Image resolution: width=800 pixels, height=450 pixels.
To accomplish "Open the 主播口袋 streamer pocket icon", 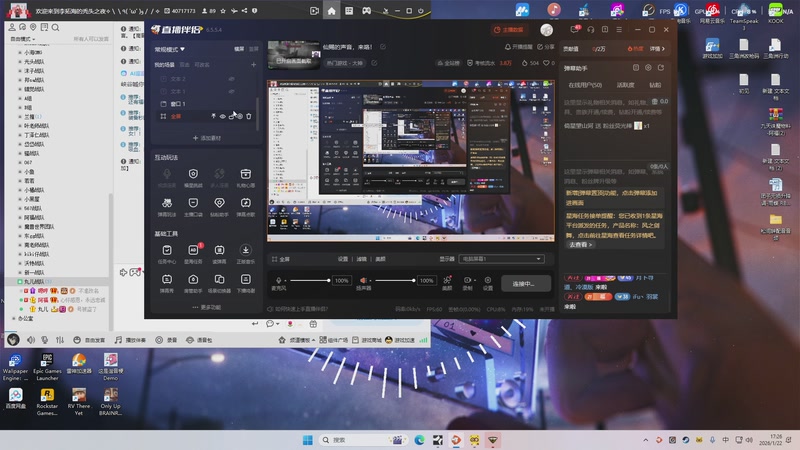I will [192, 202].
